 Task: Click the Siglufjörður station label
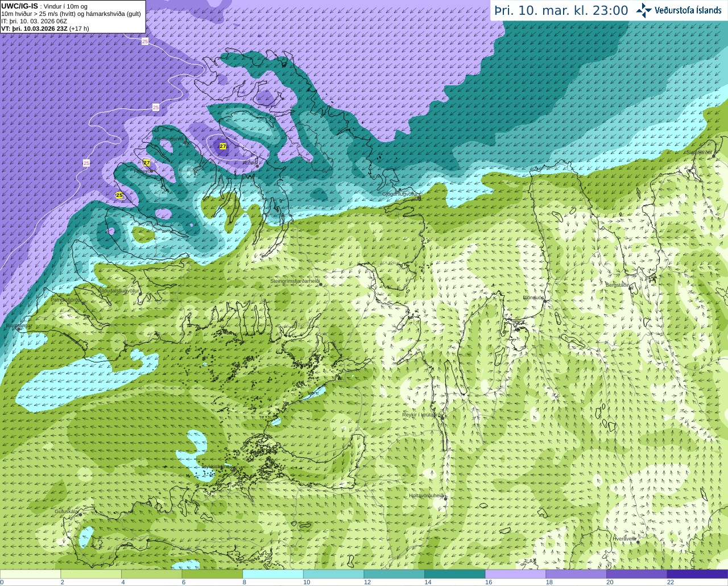[700, 152]
